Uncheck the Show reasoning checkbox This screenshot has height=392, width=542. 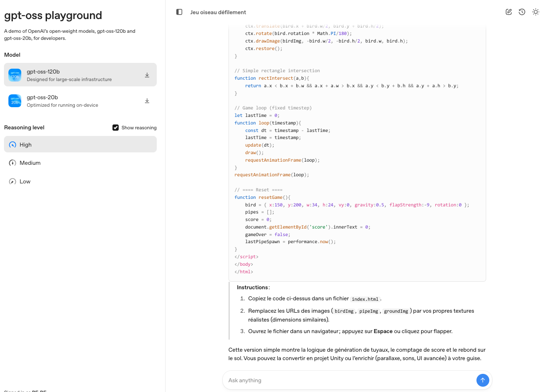pyautogui.click(x=116, y=128)
